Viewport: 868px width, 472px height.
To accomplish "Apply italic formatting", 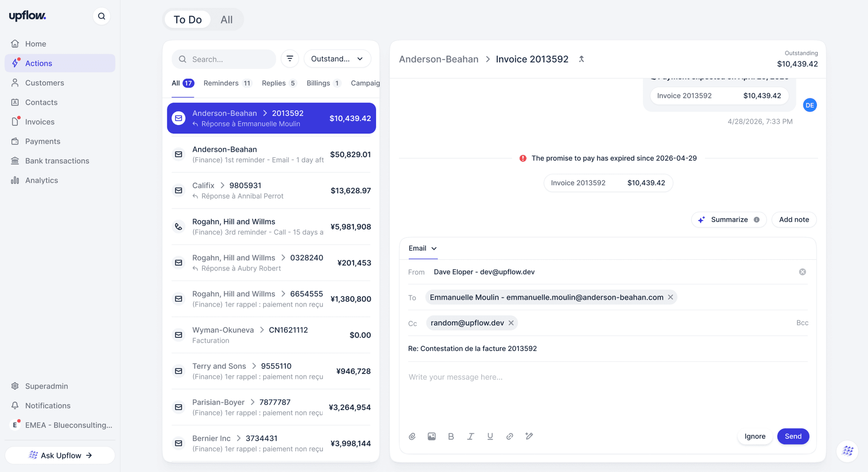I will coord(471,436).
